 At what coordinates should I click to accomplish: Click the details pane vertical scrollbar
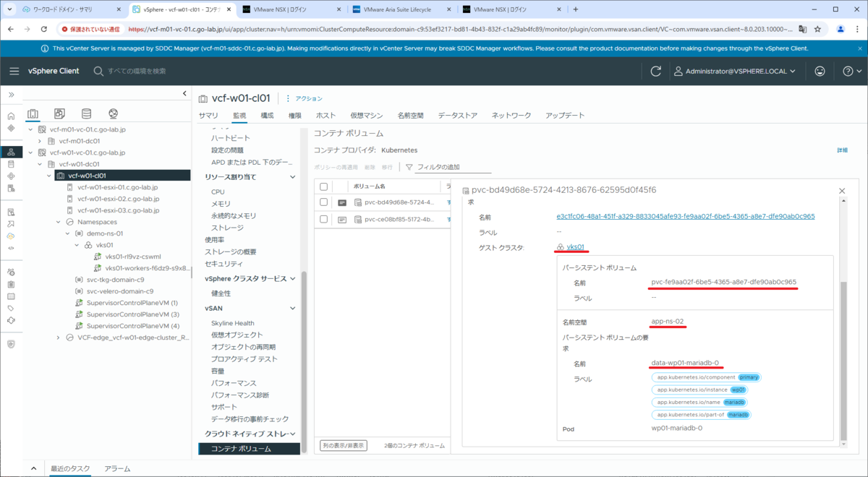click(842, 360)
